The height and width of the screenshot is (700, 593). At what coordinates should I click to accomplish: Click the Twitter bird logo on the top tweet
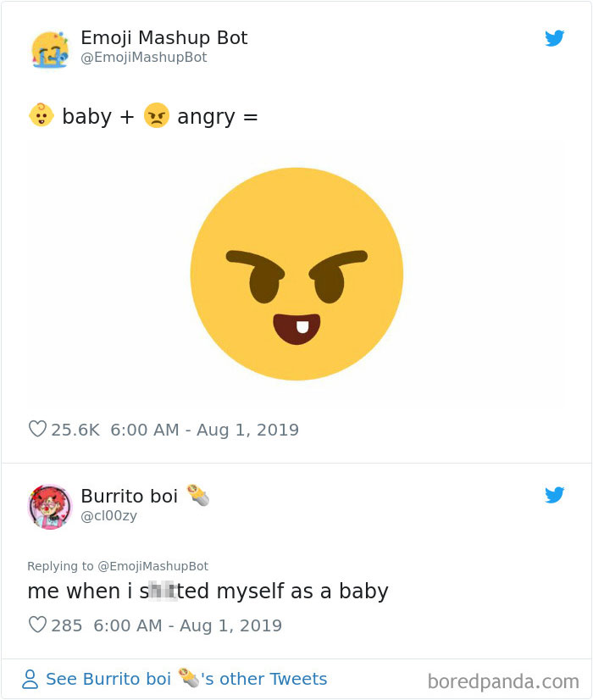point(555,38)
